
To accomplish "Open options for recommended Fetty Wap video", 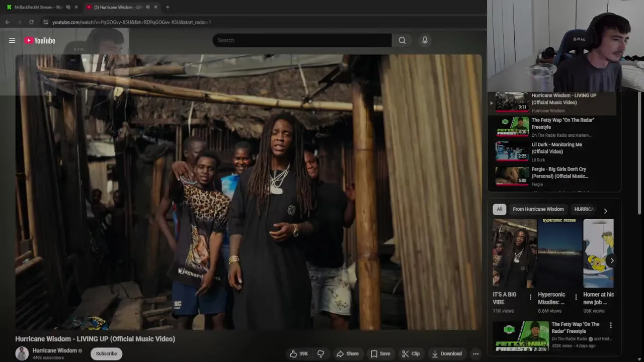I will click(611, 325).
